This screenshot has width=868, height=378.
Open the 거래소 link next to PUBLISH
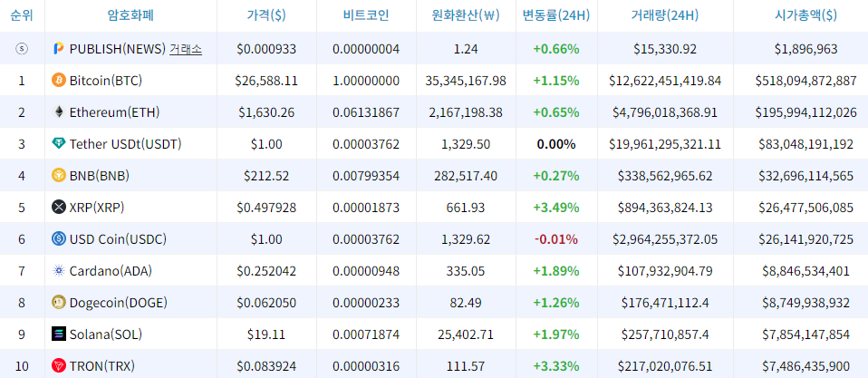pos(186,49)
